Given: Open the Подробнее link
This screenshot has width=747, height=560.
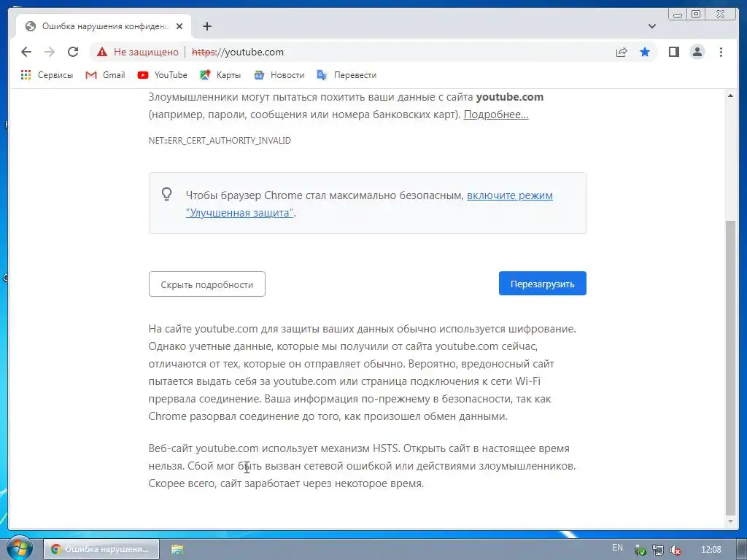Looking at the screenshot, I should pos(496,114).
